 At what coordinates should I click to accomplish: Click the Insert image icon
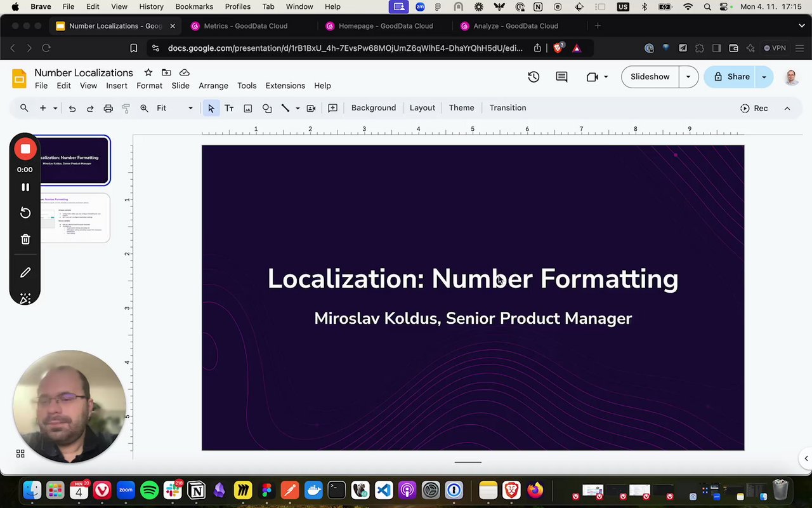248,109
